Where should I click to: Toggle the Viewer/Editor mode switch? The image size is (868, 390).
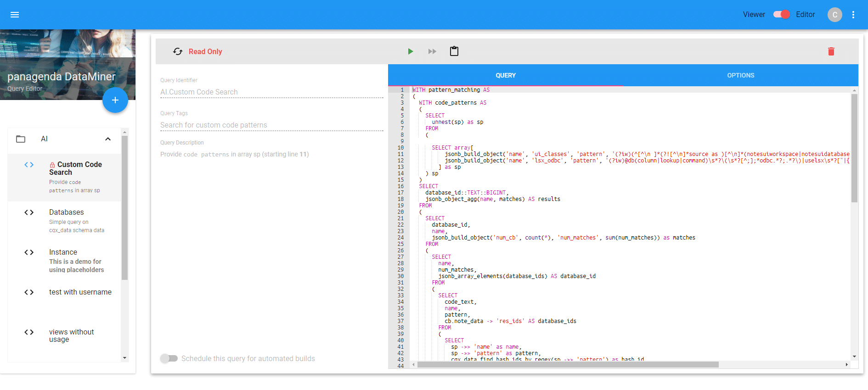pyautogui.click(x=781, y=15)
